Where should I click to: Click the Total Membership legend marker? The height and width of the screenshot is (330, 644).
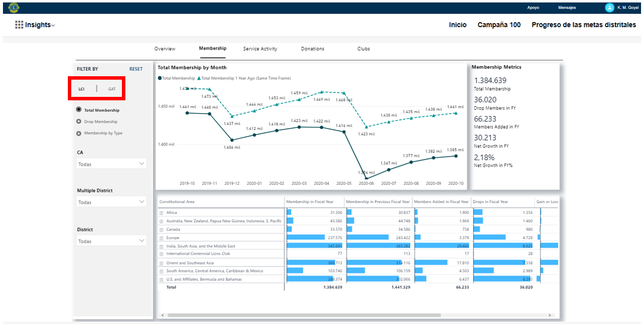[160, 78]
